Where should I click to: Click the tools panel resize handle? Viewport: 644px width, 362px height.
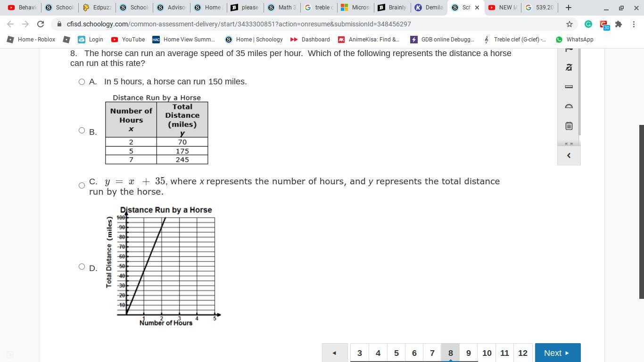click(x=569, y=144)
